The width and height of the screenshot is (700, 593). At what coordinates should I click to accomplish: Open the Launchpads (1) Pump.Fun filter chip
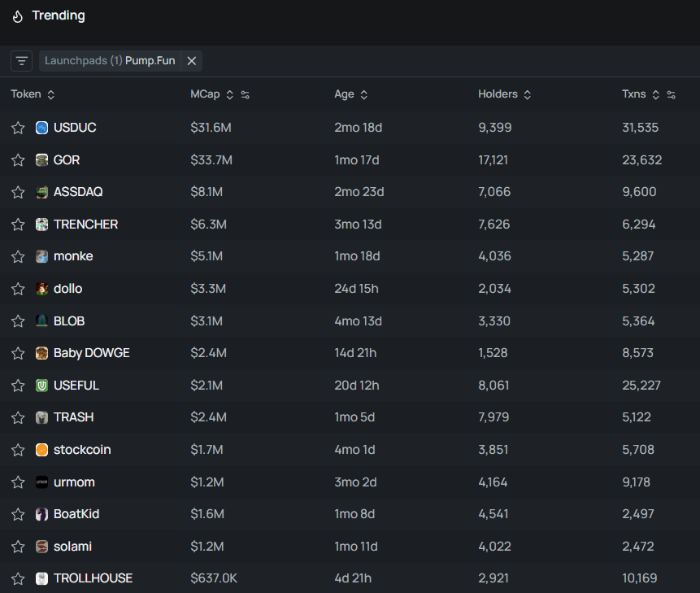click(110, 61)
